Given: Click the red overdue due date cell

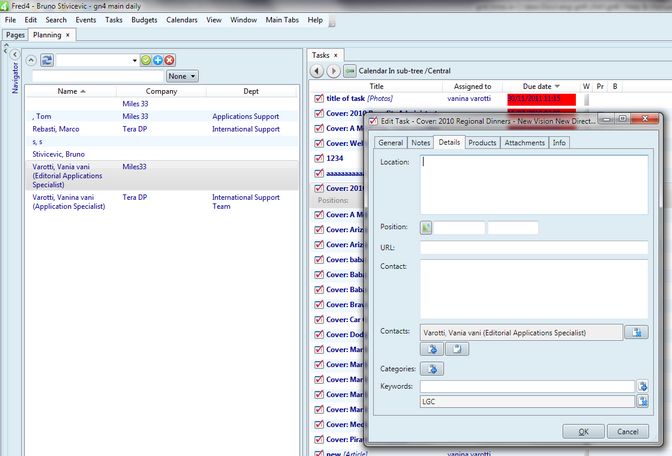Looking at the screenshot, I should [541, 99].
